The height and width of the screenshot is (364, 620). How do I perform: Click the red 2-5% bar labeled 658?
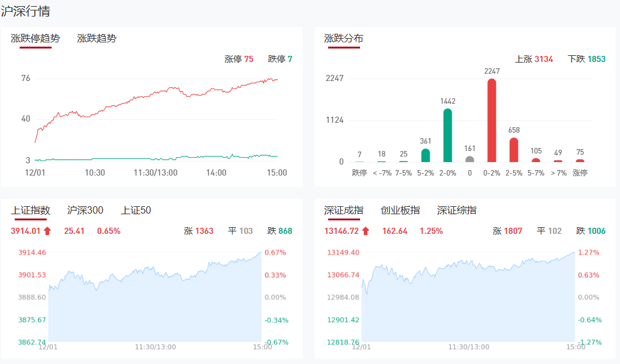click(514, 150)
